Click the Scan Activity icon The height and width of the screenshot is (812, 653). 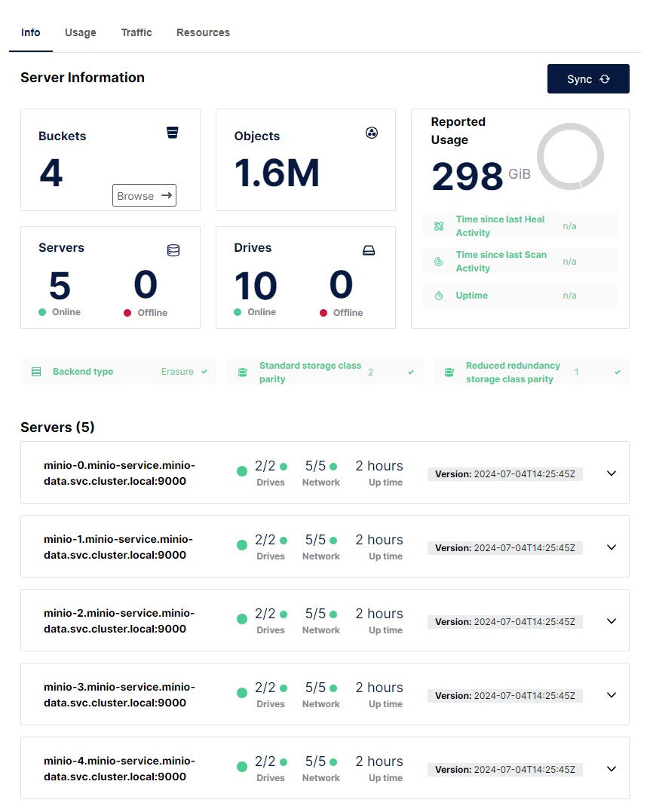tap(439, 262)
